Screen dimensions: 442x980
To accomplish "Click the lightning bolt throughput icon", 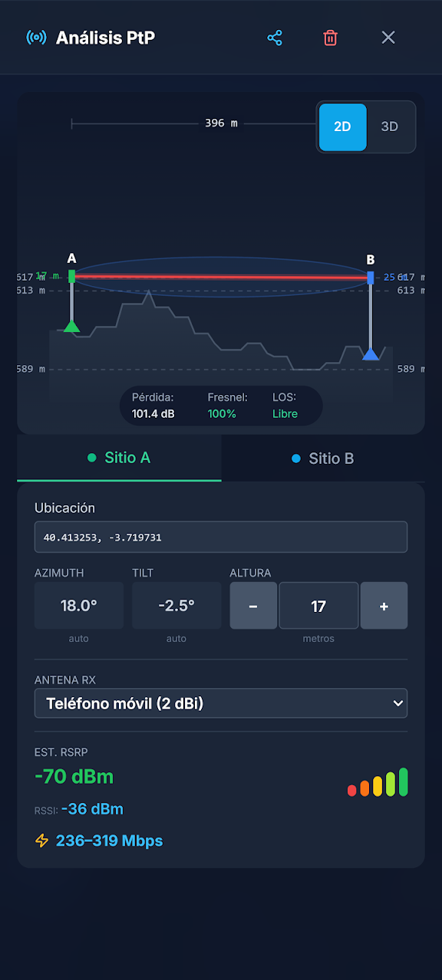I will (42, 840).
